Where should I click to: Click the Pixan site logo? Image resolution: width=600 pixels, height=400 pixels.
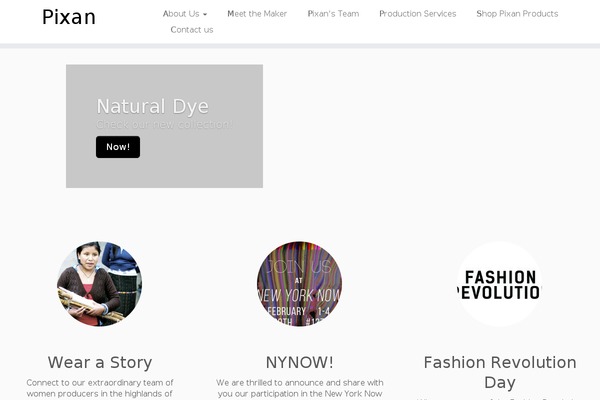click(69, 17)
